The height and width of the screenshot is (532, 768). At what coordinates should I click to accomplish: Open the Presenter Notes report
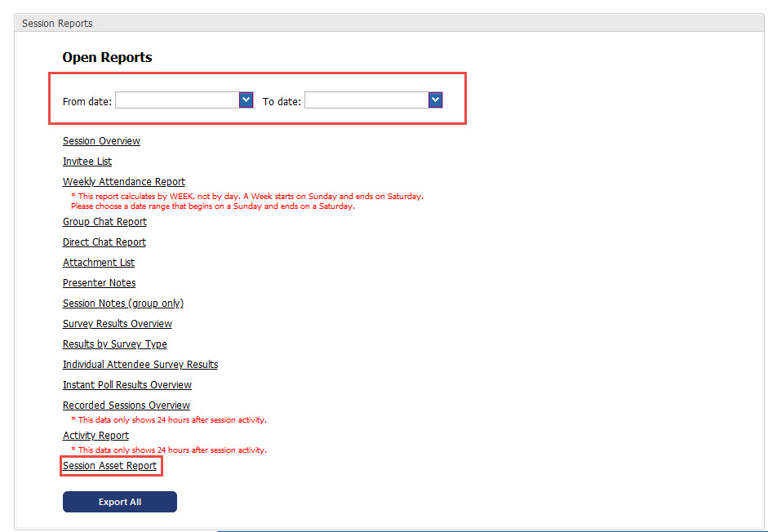pyautogui.click(x=100, y=283)
